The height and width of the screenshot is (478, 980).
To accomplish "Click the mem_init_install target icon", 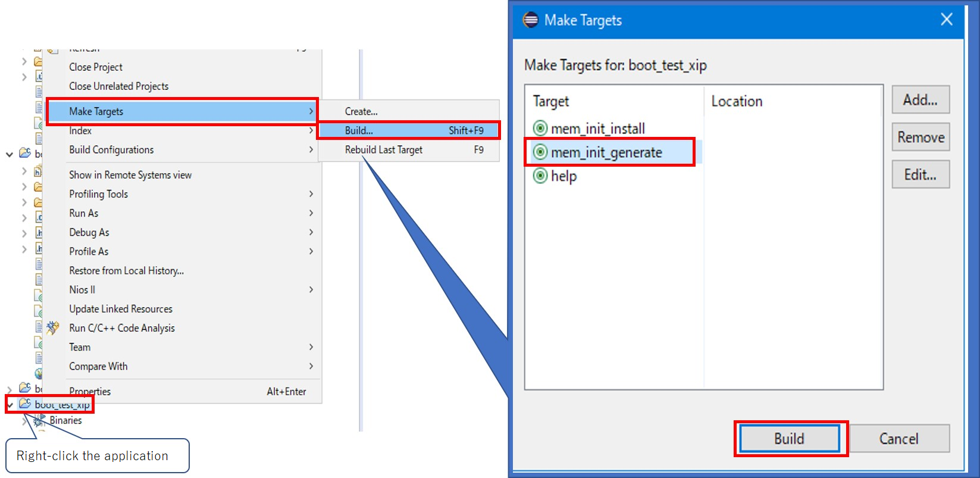I will point(540,129).
